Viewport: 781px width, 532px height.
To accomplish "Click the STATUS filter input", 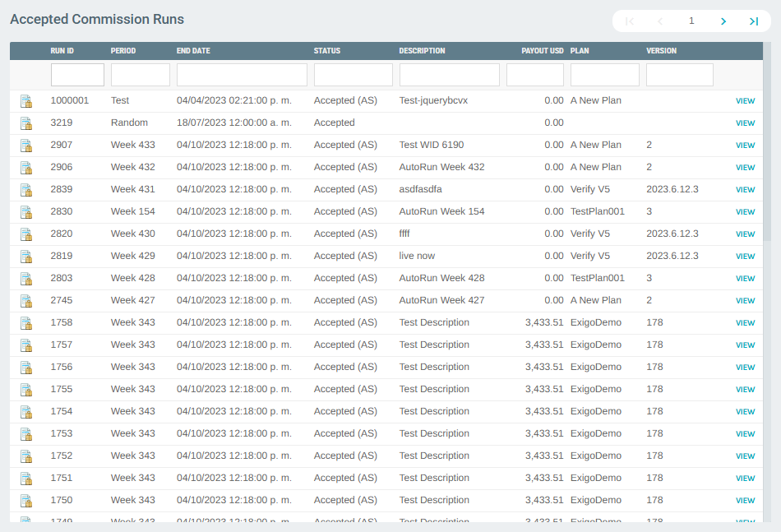I will click(x=353, y=74).
